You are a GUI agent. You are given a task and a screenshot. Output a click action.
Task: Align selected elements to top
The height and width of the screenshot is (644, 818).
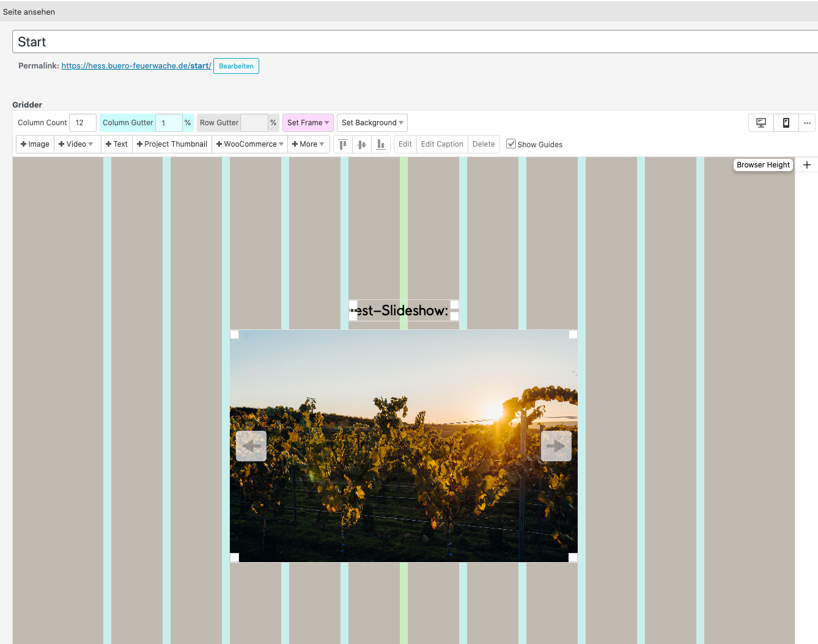pyautogui.click(x=343, y=144)
